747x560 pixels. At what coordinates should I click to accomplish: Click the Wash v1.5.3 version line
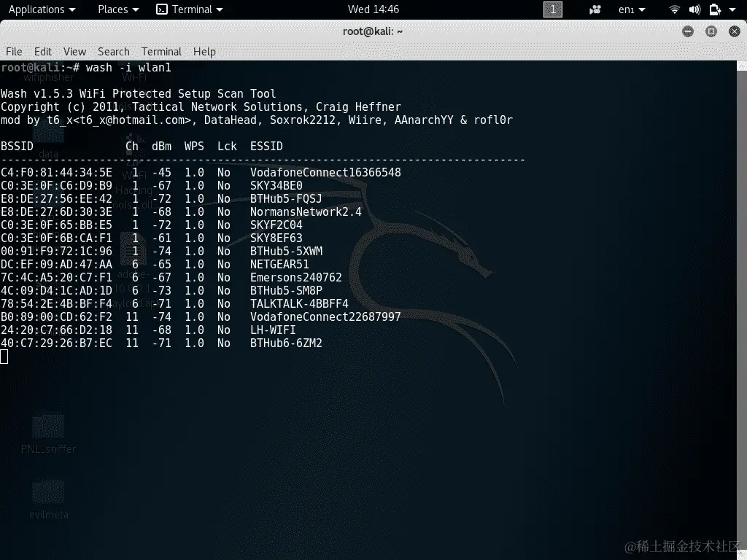point(138,94)
